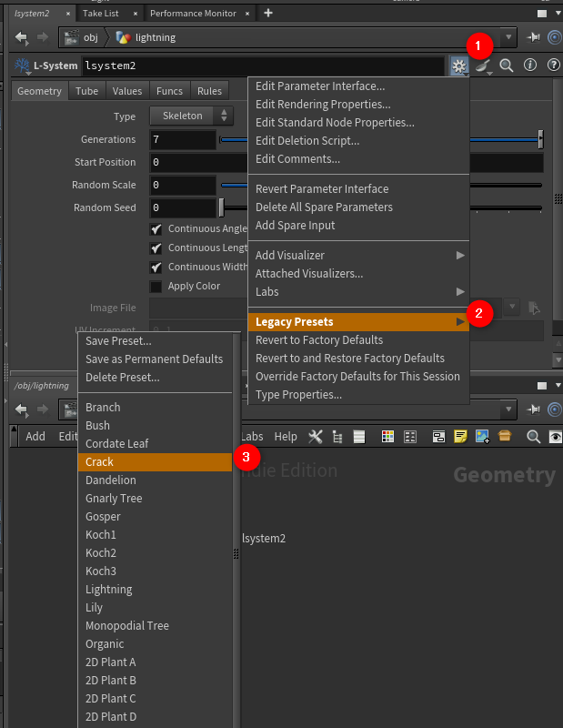Switch to the Rules tab

tap(209, 91)
